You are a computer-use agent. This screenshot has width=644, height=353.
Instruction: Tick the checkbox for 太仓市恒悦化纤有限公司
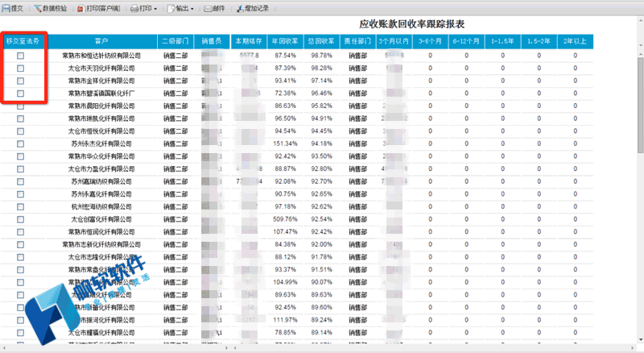pyautogui.click(x=21, y=131)
